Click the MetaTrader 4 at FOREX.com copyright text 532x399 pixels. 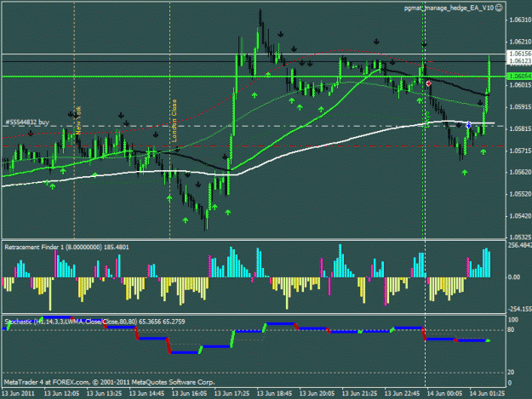pyautogui.click(x=109, y=382)
